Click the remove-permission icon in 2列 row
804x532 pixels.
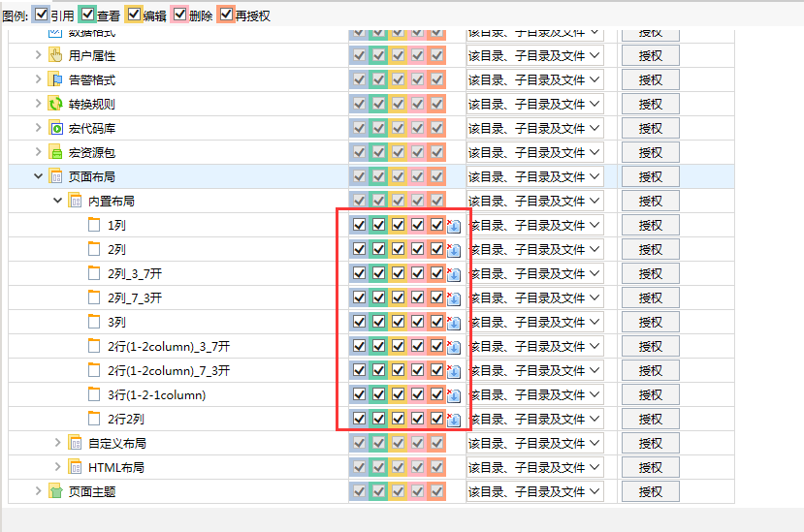coord(454,250)
